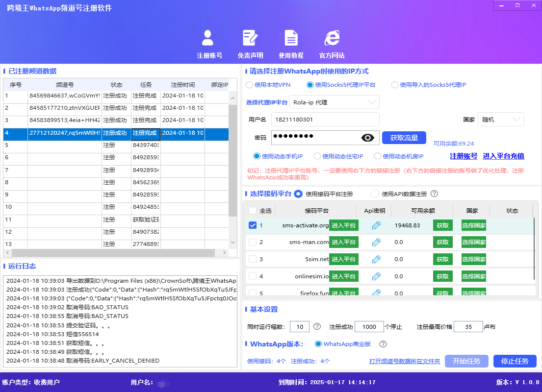Expand the 国家 dropdown showing 随机
542x392 pixels.
tap(501, 119)
